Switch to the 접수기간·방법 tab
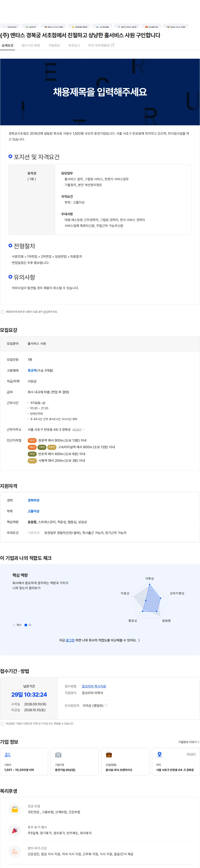200x868 pixels. [x=31, y=45]
